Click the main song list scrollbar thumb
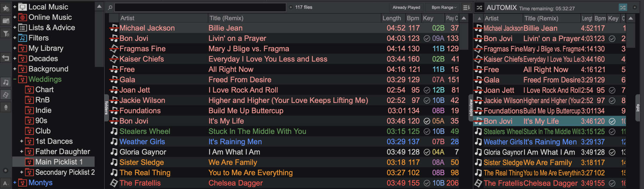The height and width of the screenshot is (189, 644). [464, 36]
